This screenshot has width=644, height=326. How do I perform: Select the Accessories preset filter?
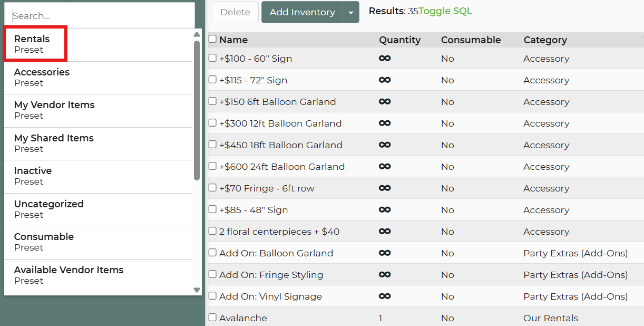point(42,77)
